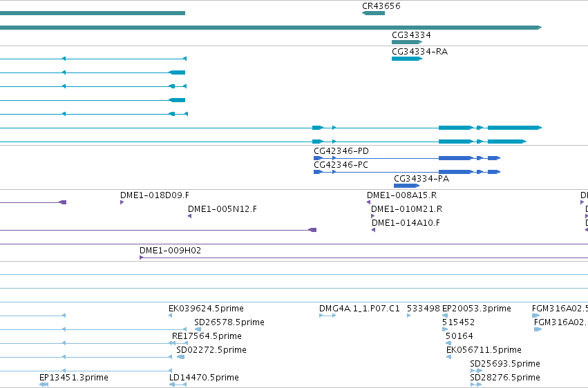
Task: Click the DME1-009H02 label
Action: (x=170, y=250)
